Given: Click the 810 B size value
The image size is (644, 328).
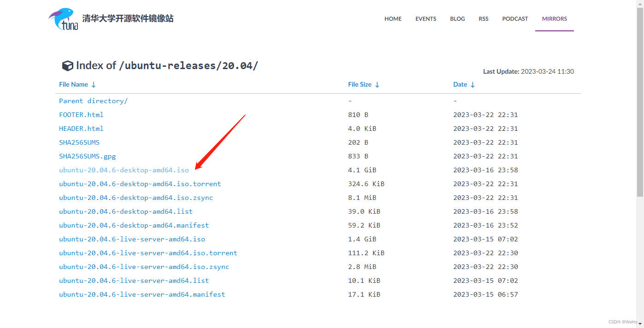Looking at the screenshot, I should [x=358, y=115].
